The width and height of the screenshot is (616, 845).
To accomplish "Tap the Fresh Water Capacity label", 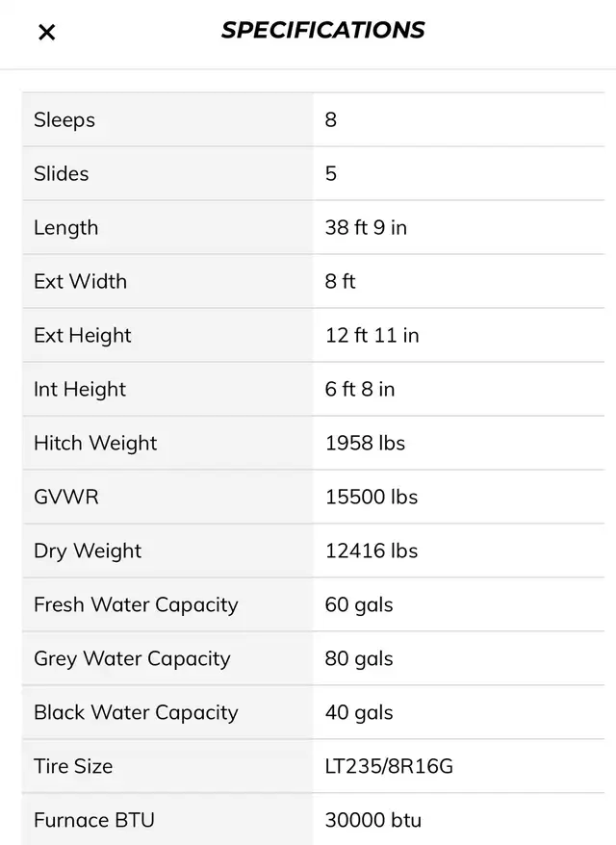I will [136, 605].
